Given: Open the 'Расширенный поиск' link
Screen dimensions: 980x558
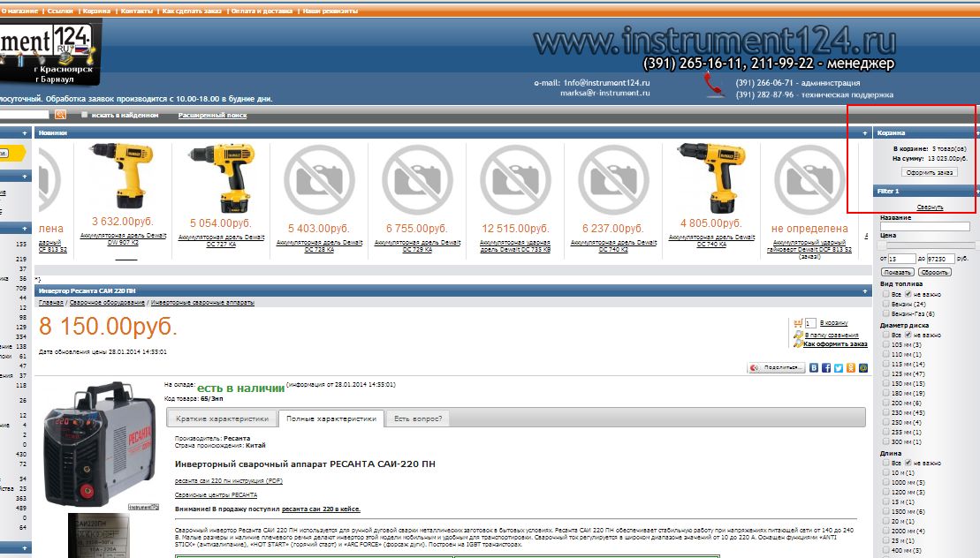Looking at the screenshot, I should 212,115.
